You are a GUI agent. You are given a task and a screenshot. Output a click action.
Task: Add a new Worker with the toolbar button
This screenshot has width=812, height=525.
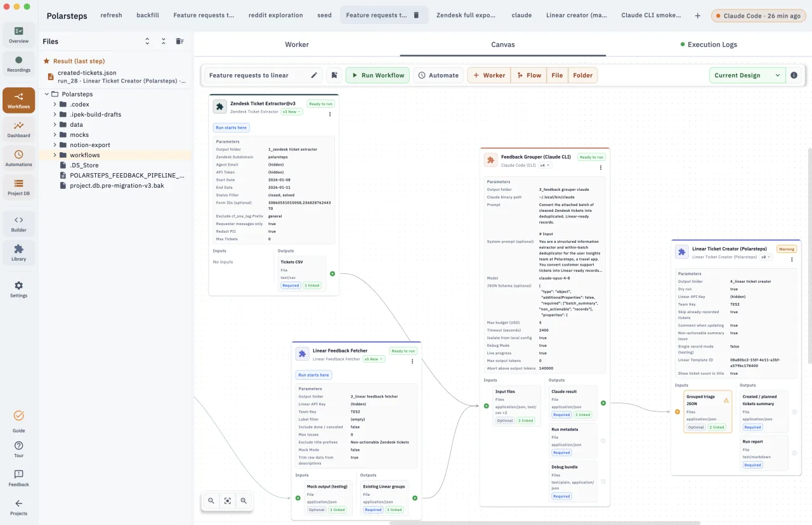pos(489,75)
